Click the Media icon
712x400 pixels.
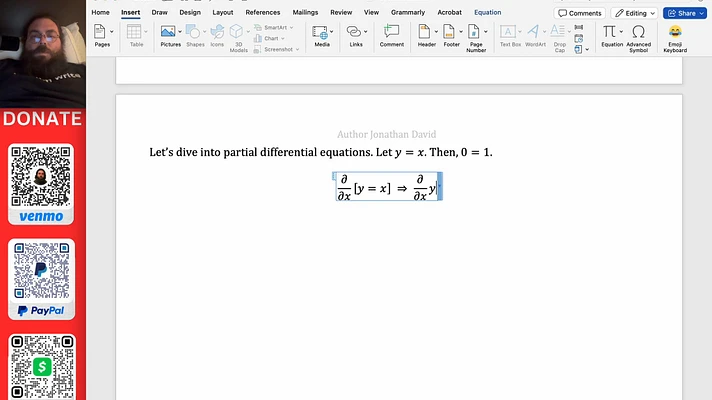pos(320,32)
